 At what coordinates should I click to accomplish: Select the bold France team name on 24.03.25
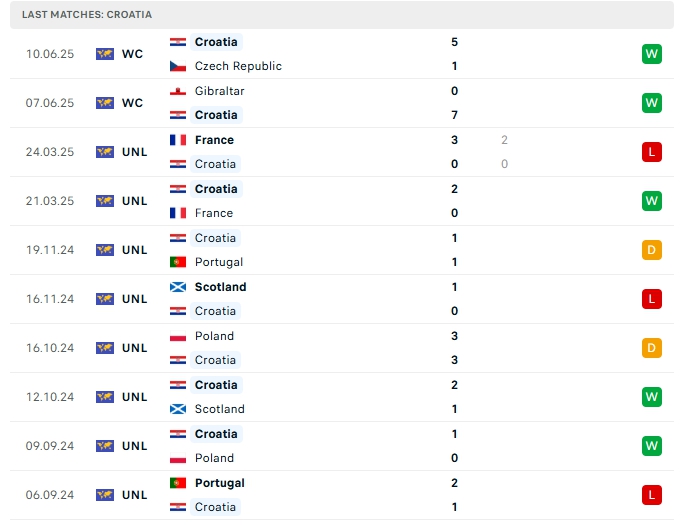tap(214, 140)
